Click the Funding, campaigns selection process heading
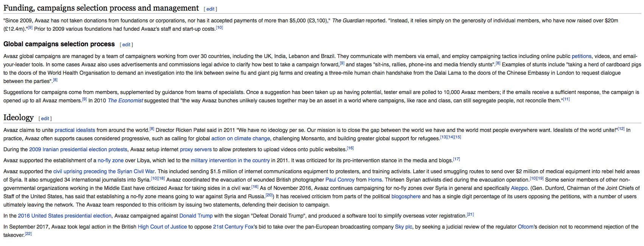This screenshot has height=246, width=644. click(x=101, y=8)
